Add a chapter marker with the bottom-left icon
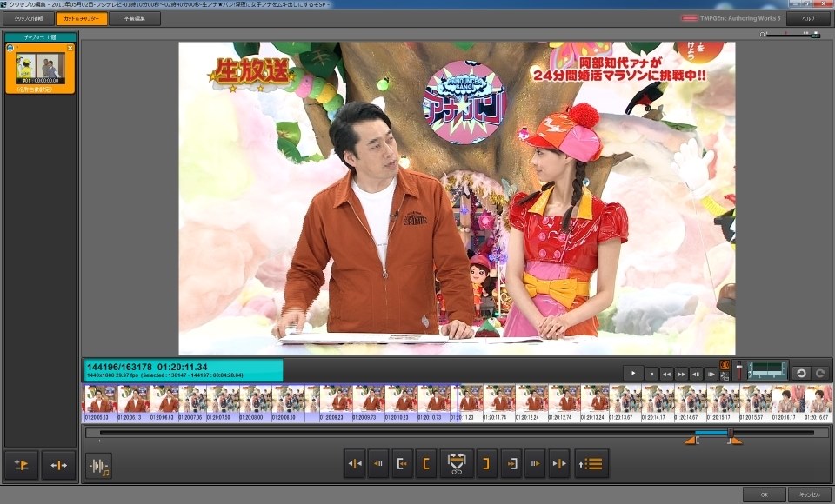The width and height of the screenshot is (835, 504). tap(20, 465)
